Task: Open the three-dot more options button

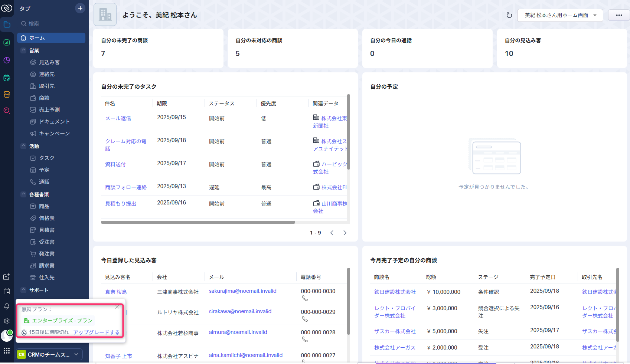Action: pyautogui.click(x=619, y=15)
